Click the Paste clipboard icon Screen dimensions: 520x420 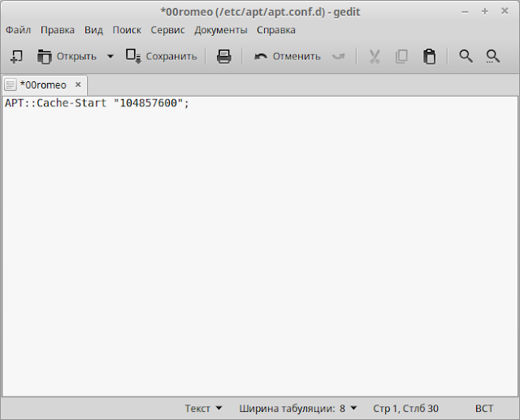pos(429,56)
